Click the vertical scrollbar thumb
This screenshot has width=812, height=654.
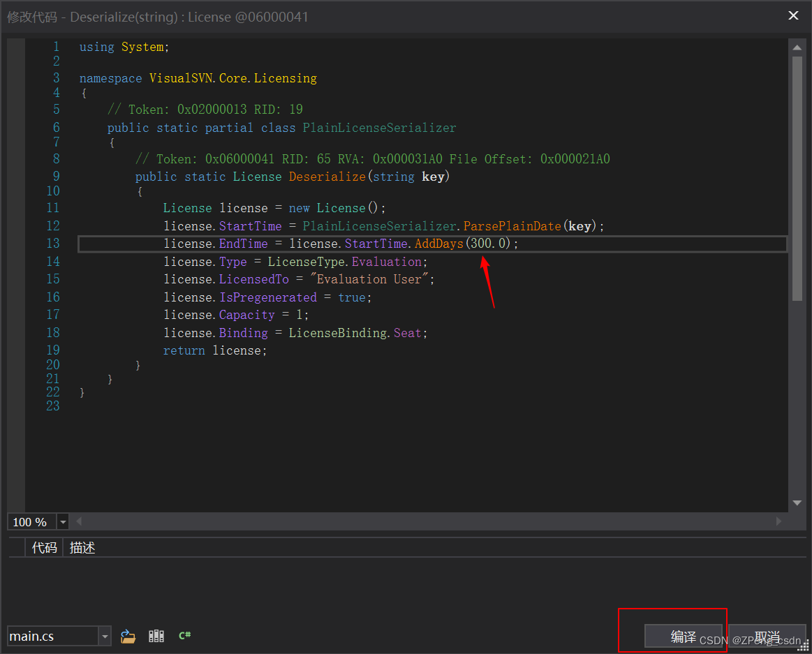point(797,179)
